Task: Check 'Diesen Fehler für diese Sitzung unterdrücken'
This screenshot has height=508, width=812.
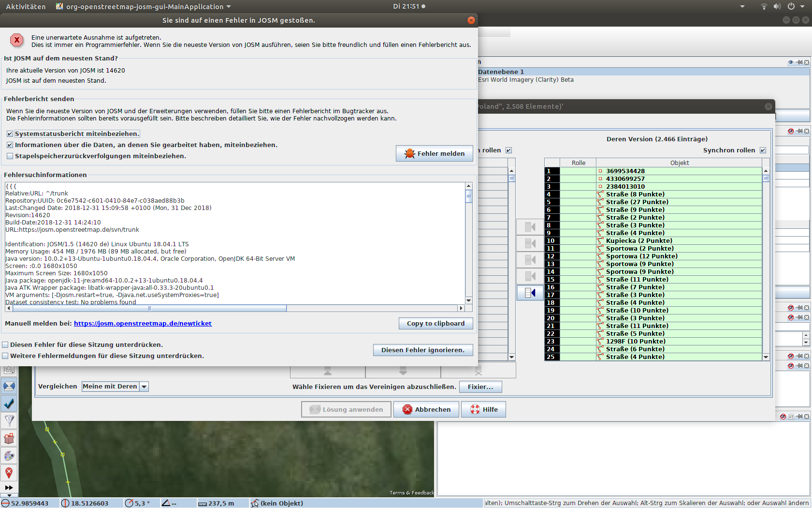Action: (x=5, y=345)
